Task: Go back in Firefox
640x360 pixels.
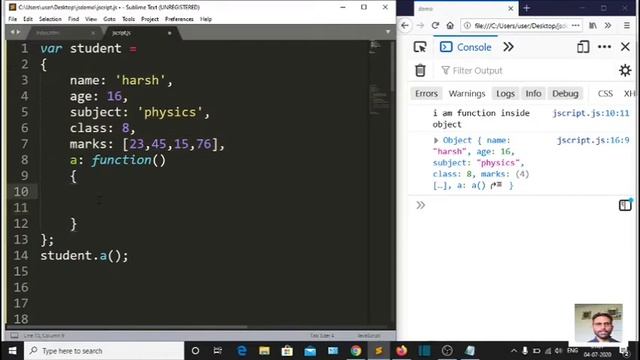Action: [x=404, y=25]
